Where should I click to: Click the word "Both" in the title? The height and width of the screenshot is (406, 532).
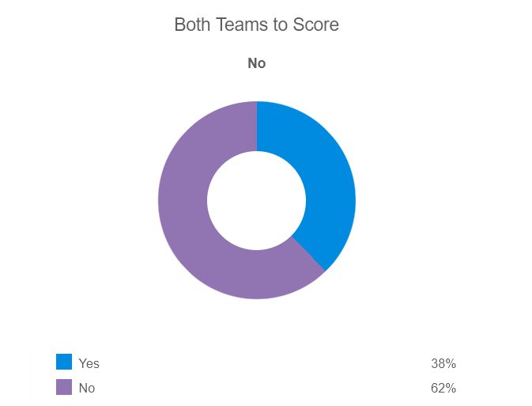tap(191, 25)
